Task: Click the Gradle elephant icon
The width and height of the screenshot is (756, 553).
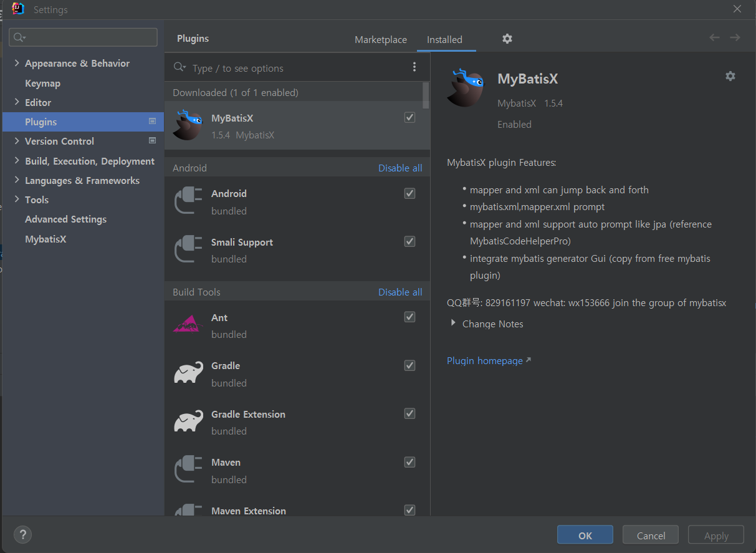Action: [x=188, y=372]
